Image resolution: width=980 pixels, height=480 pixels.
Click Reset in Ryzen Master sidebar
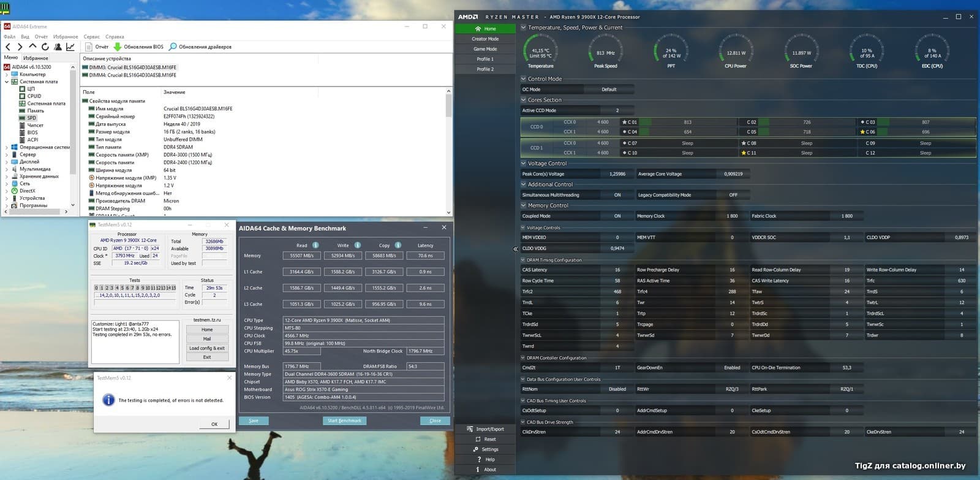point(485,440)
